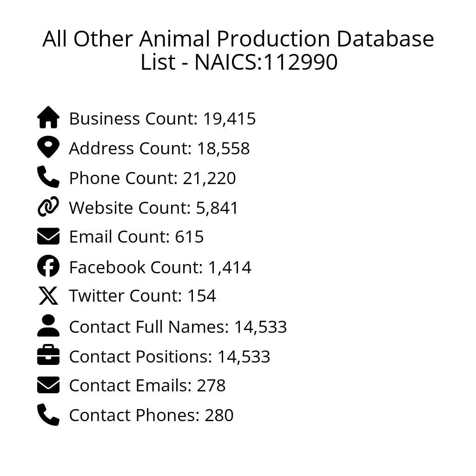
Task: Click the phone icon beside Phone Count
Action: pyautogui.click(x=48, y=177)
